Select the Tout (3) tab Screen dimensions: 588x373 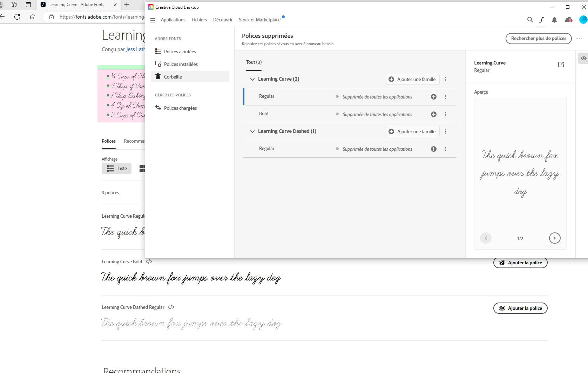click(x=254, y=62)
